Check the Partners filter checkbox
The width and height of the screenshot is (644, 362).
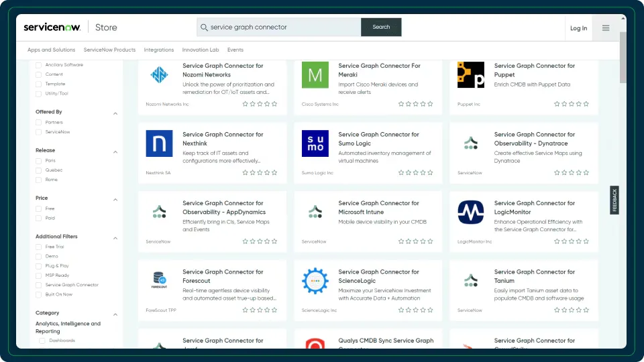(39, 122)
